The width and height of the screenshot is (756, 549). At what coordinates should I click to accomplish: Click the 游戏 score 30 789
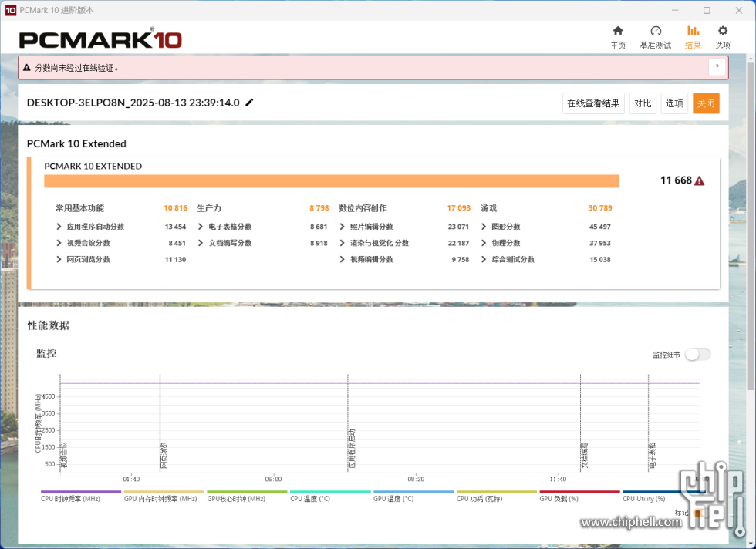tap(600, 208)
